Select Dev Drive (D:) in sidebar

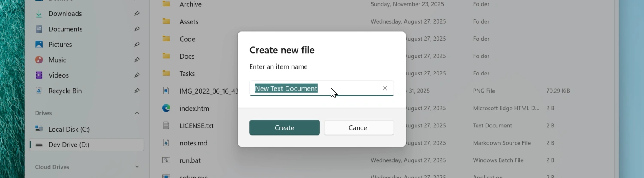point(69,145)
